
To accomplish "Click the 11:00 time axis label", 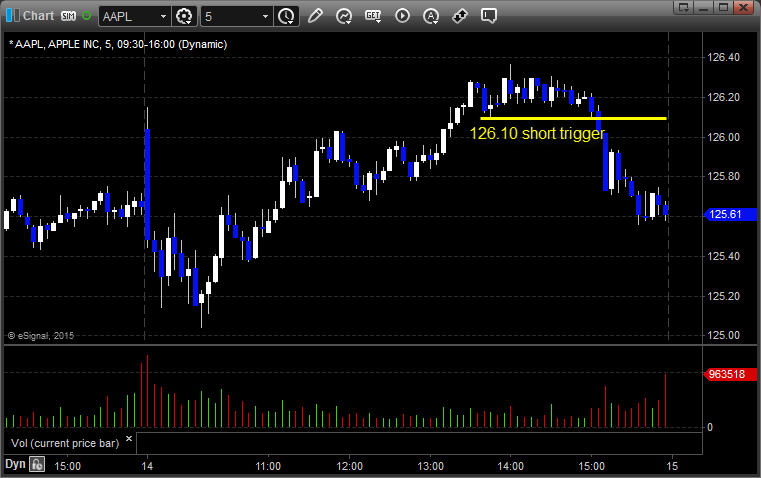I will [x=268, y=466].
